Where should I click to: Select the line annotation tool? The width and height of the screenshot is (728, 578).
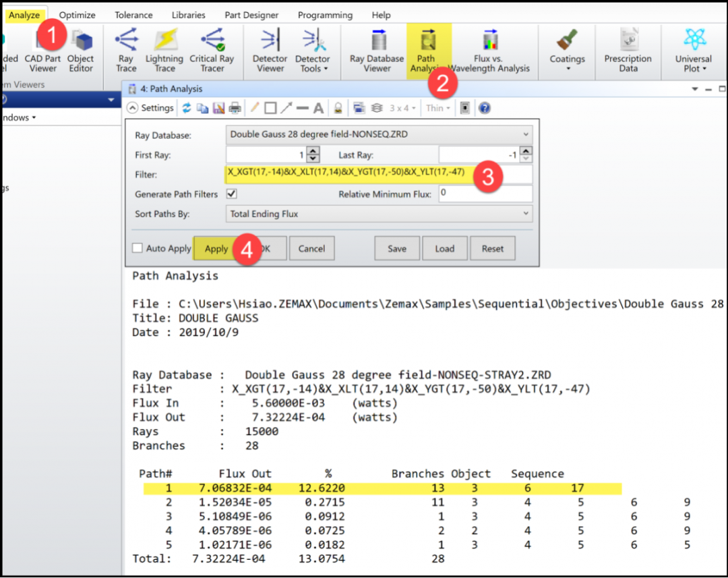tap(302, 109)
